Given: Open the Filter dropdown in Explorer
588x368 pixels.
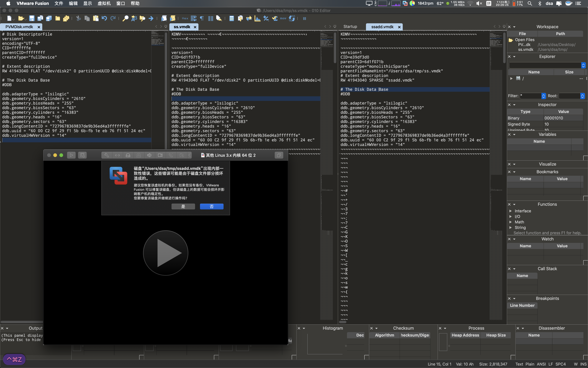Looking at the screenshot, I should point(544,96).
